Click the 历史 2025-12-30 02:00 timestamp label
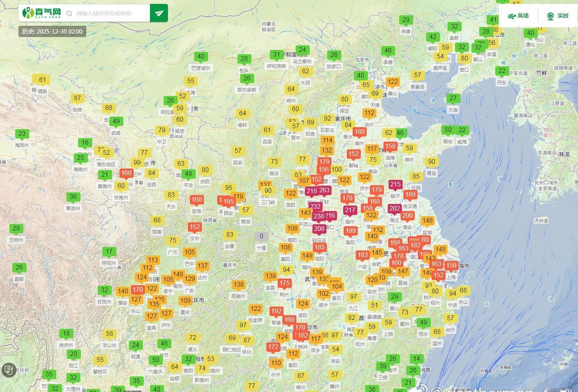This screenshot has width=578, height=392. pyautogui.click(x=52, y=32)
